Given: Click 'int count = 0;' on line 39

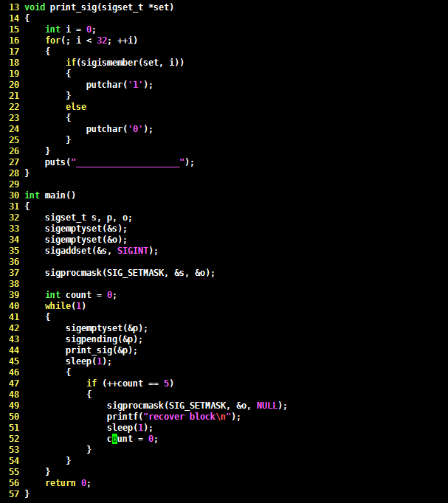Looking at the screenshot, I should click(x=81, y=295).
